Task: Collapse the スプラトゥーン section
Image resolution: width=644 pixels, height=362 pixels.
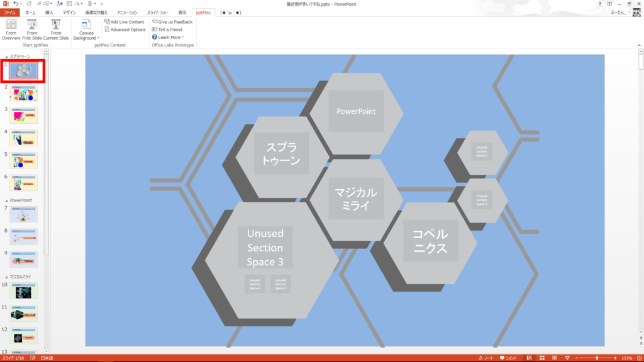Action: [6, 57]
